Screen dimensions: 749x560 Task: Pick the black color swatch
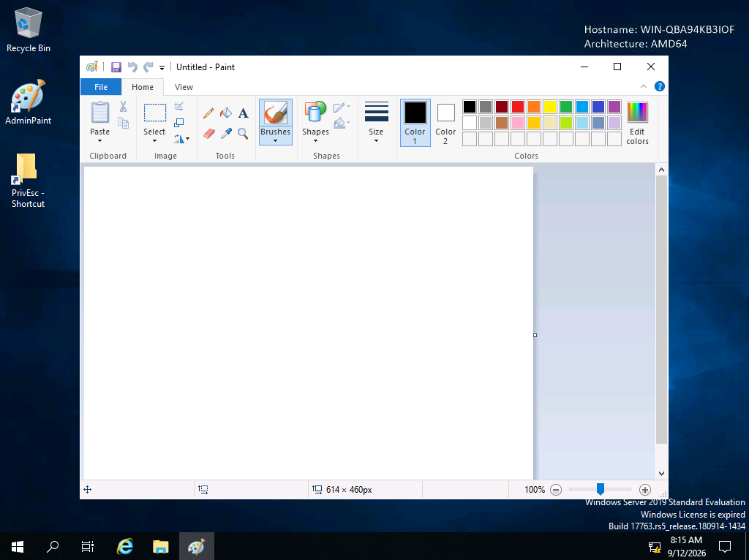click(470, 107)
